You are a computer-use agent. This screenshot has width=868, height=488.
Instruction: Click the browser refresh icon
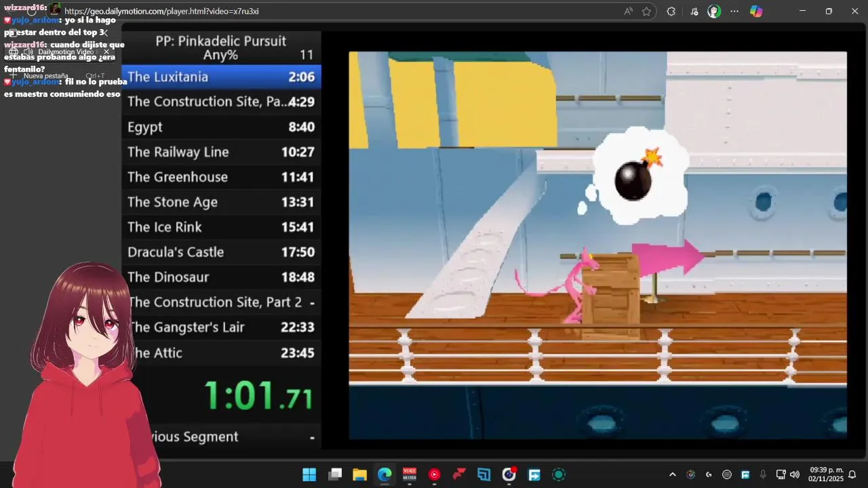click(x=32, y=12)
